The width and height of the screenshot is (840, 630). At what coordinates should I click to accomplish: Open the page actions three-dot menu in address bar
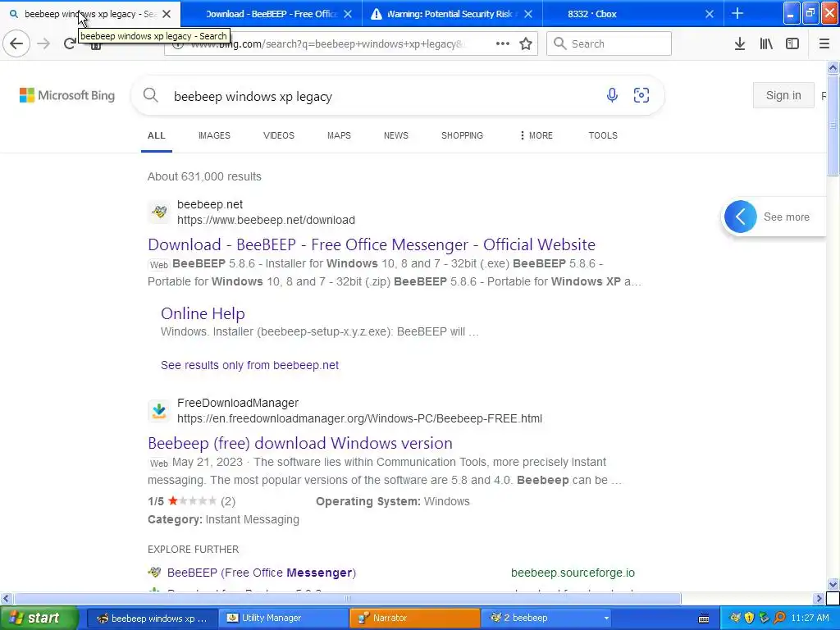click(x=503, y=43)
